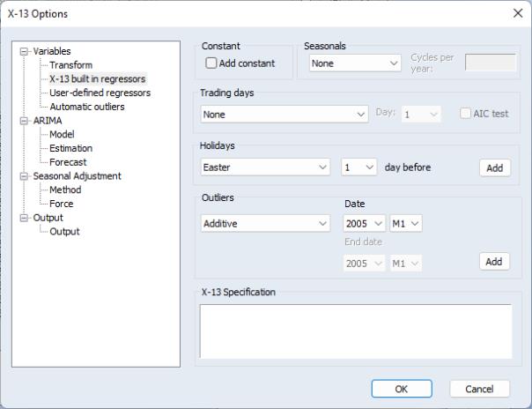Collapse the top-level Output tree node
This screenshot has width=532, height=409.
pyautogui.click(x=24, y=218)
